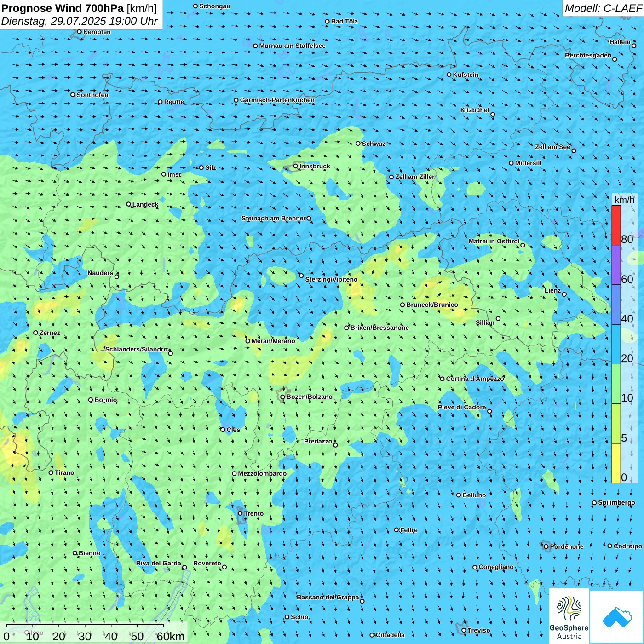The width and height of the screenshot is (644, 644).
Task: Click the 'Sterzing/Vipiteno' label
Action: pyautogui.click(x=331, y=279)
